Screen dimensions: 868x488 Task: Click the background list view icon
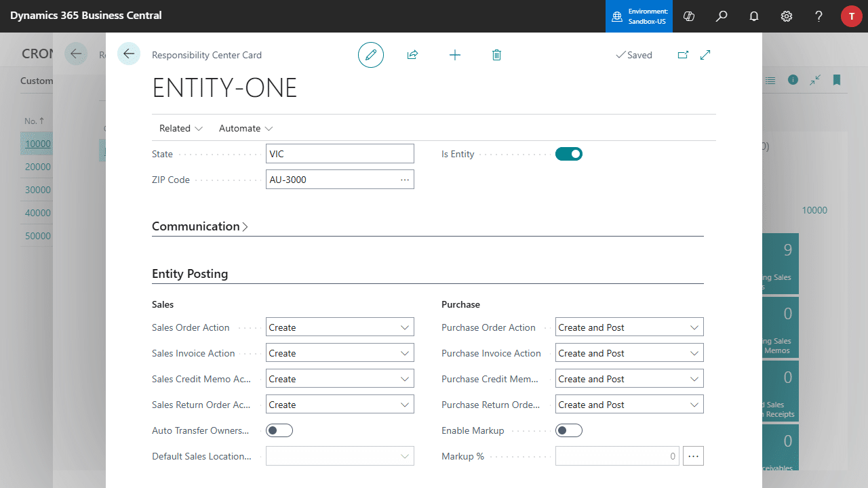tap(770, 80)
